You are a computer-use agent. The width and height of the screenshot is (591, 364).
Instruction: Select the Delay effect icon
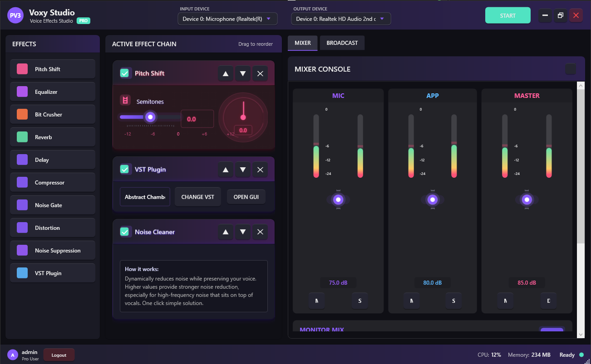[22, 160]
